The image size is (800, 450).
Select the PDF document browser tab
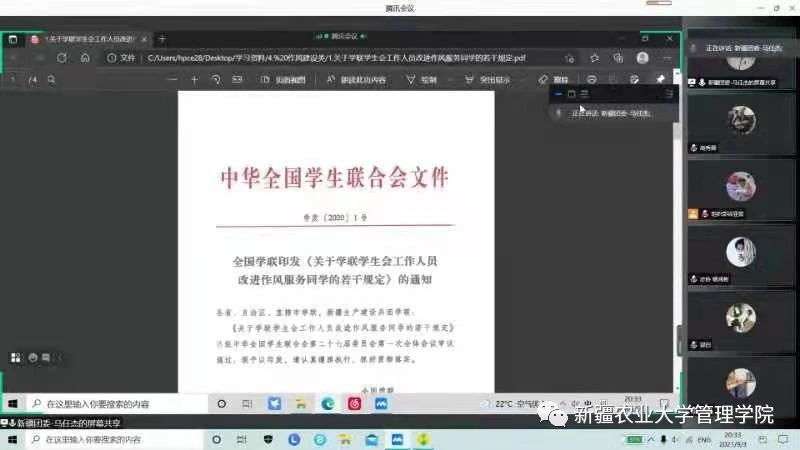click(88, 39)
